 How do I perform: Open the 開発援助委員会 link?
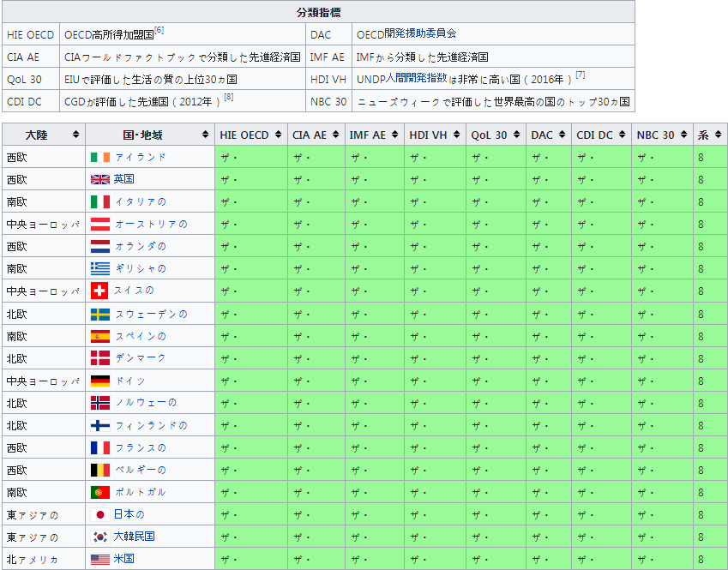pos(420,33)
